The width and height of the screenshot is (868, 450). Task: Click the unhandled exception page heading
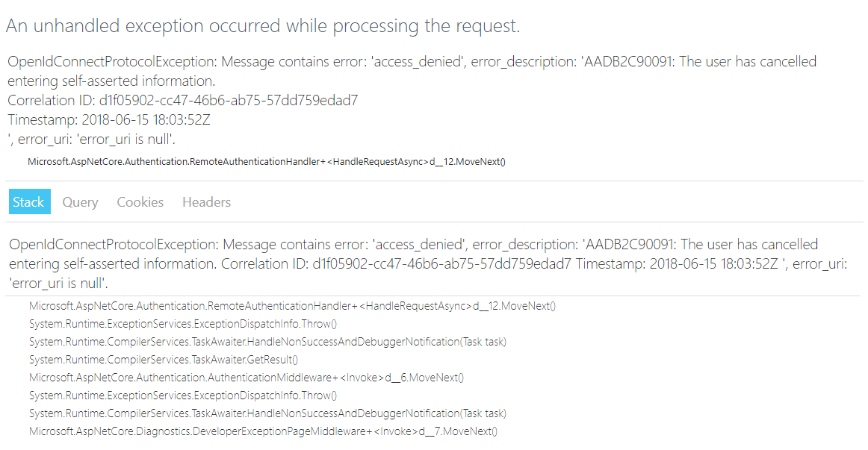[x=263, y=26]
